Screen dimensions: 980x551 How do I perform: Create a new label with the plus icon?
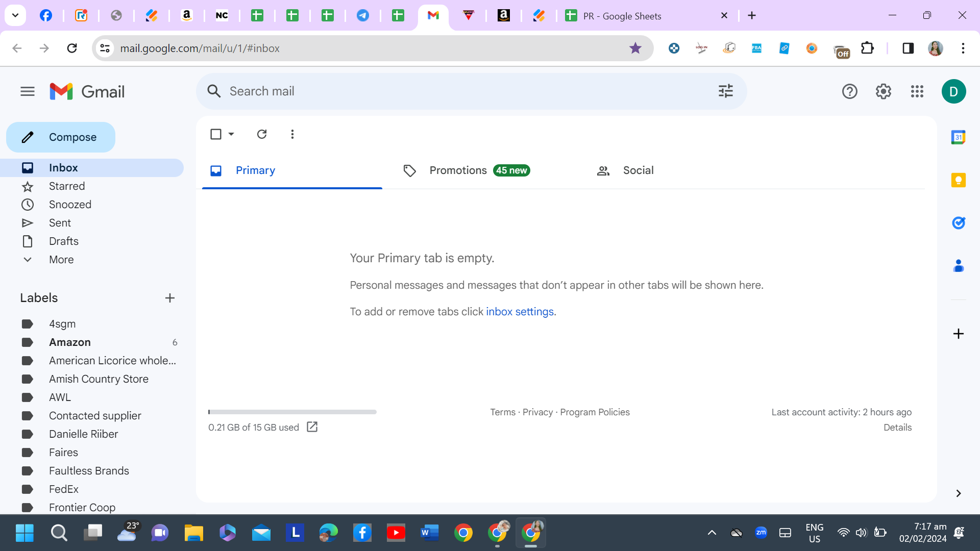[x=170, y=298]
